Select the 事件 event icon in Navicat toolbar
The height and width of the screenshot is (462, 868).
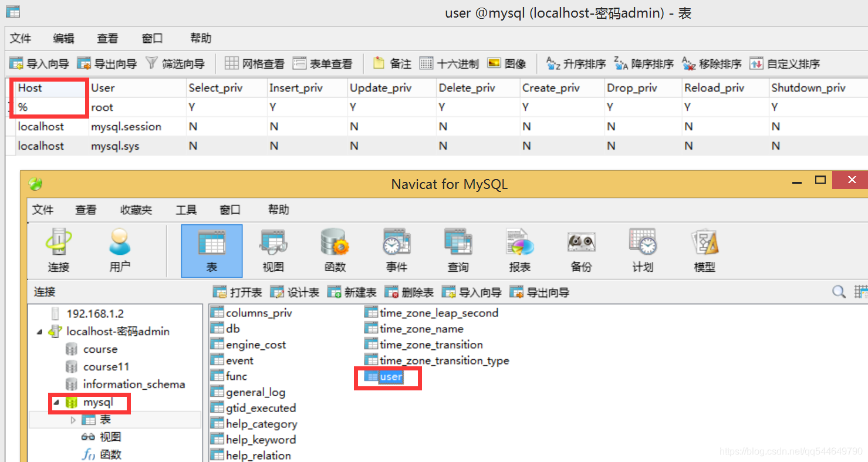397,251
